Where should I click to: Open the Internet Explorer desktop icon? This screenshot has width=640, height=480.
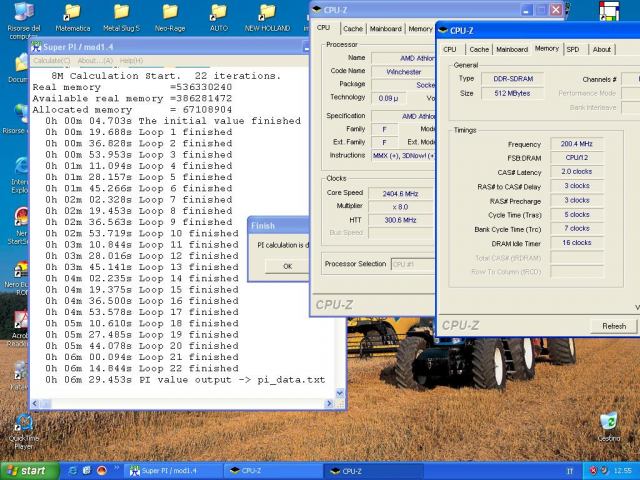tap(20, 175)
